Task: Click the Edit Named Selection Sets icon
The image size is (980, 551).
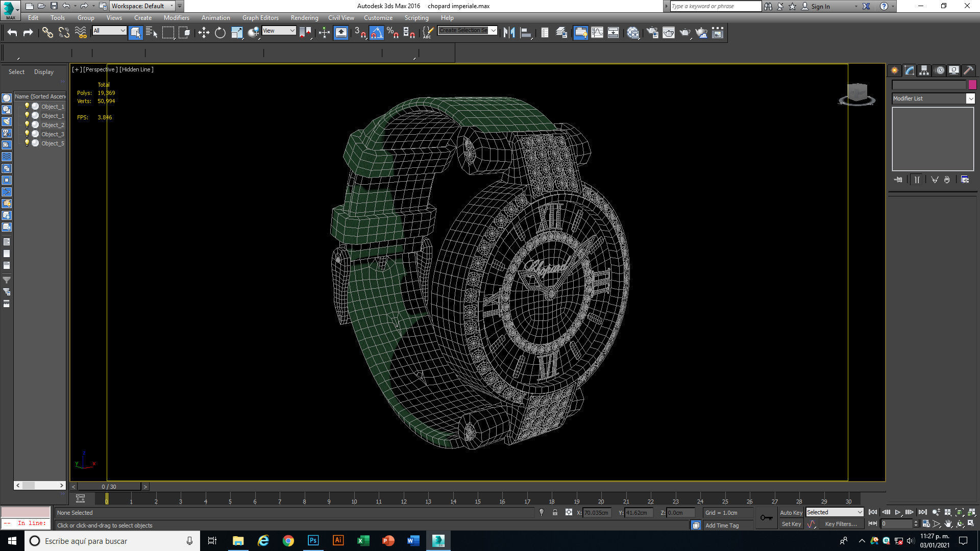Action: pyautogui.click(x=428, y=33)
